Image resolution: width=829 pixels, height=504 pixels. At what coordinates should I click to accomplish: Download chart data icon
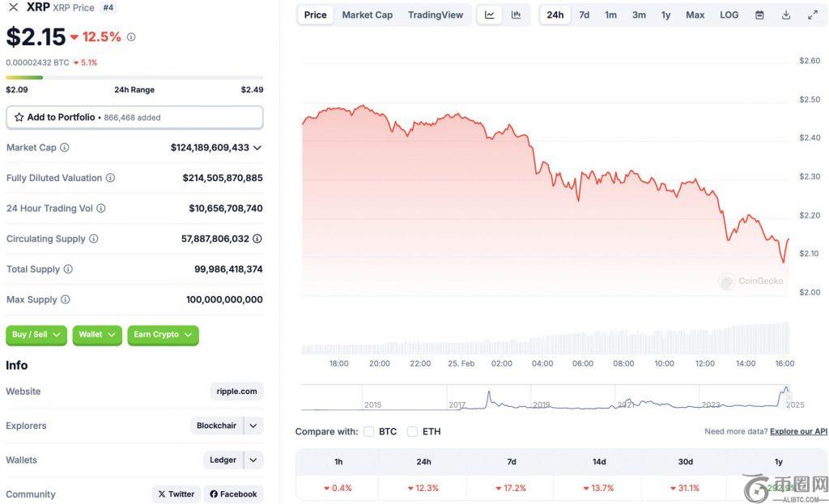point(786,15)
